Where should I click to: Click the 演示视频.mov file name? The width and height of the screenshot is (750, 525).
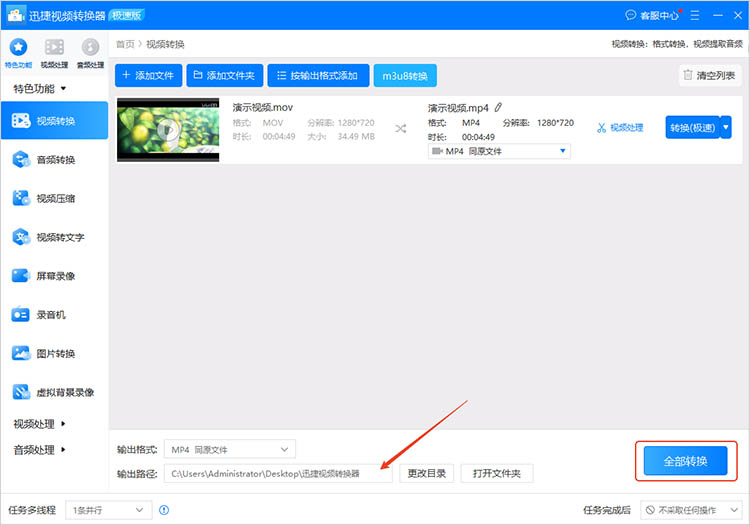(263, 108)
